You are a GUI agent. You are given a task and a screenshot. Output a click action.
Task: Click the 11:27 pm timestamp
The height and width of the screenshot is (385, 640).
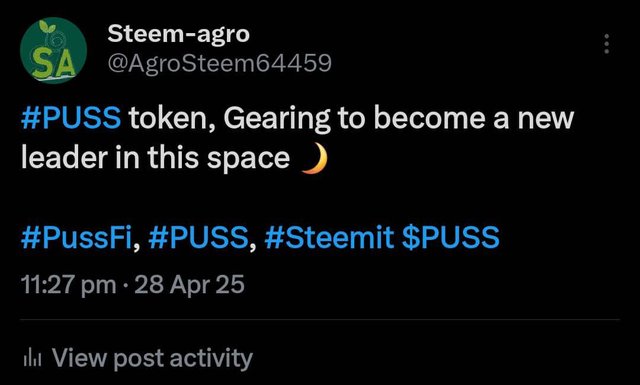pos(69,285)
